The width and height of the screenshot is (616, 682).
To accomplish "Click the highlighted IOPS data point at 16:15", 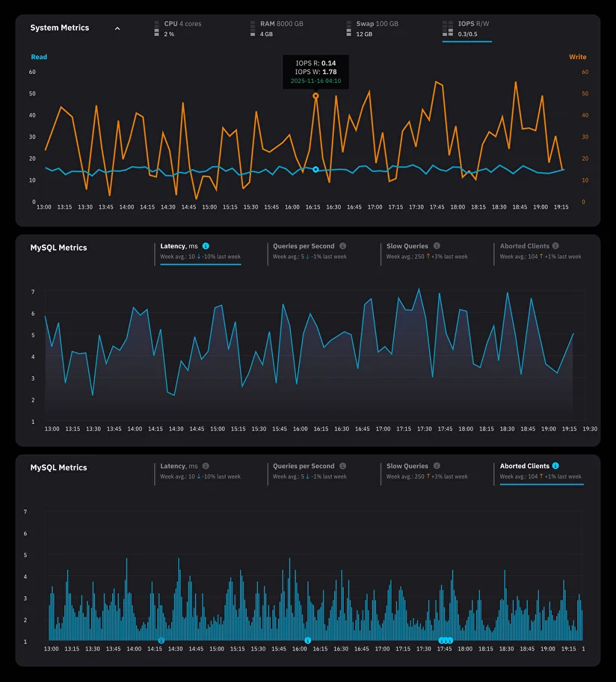I will 315,96.
